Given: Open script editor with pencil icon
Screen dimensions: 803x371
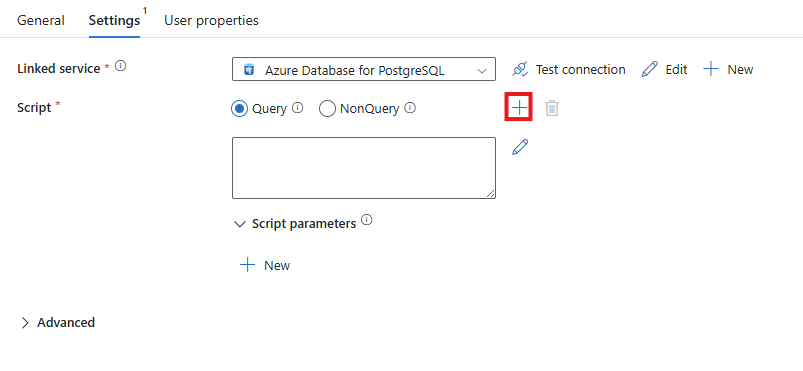Looking at the screenshot, I should [520, 147].
